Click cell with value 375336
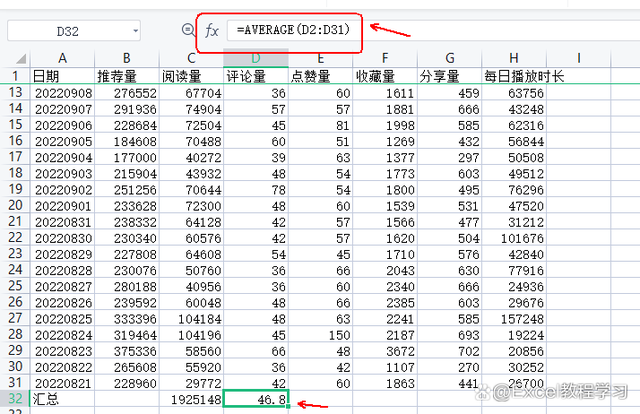Viewport: 640px width, 414px height. 127,351
